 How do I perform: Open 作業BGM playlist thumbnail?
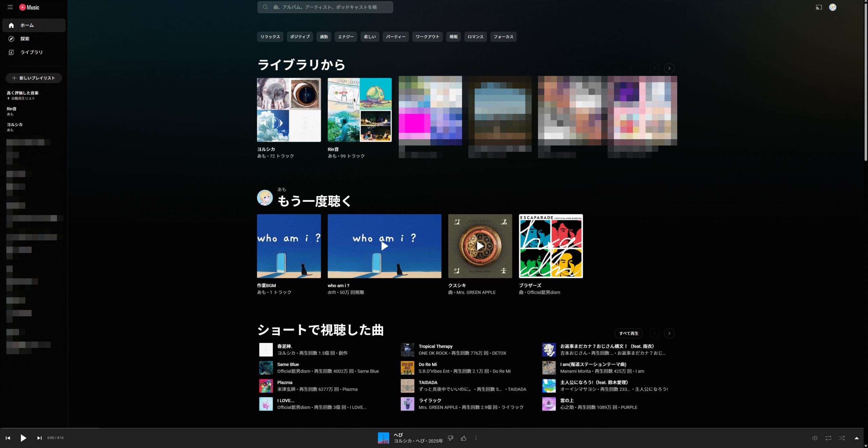click(x=289, y=246)
